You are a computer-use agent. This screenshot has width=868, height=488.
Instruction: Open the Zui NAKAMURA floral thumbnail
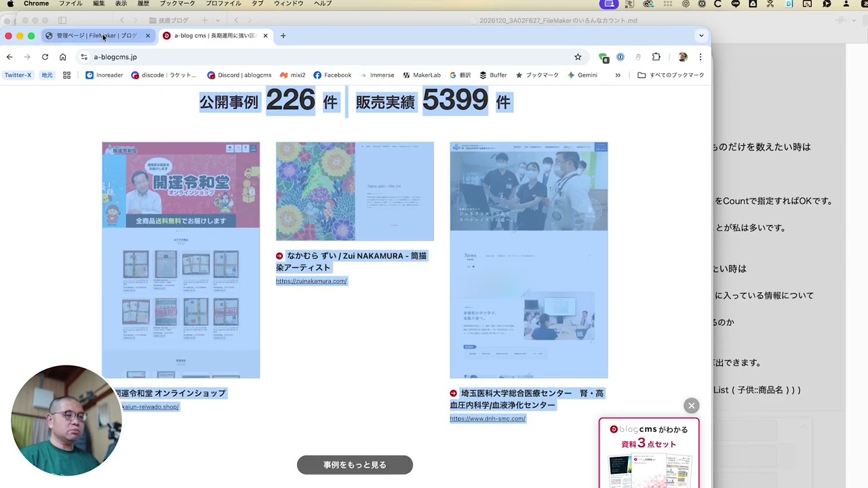[x=355, y=191]
